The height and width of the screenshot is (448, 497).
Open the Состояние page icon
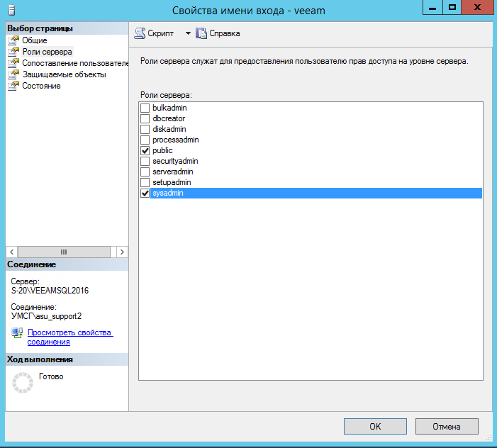pyautogui.click(x=13, y=86)
